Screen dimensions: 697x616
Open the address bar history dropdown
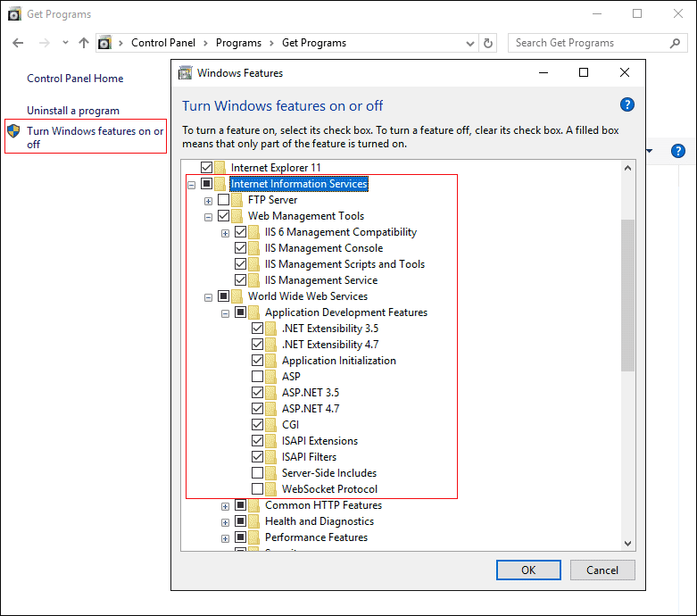click(x=469, y=43)
